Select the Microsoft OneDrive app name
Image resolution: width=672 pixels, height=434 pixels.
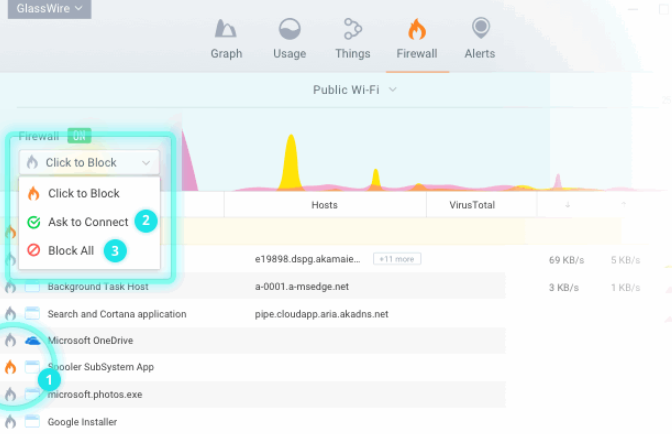click(x=90, y=341)
